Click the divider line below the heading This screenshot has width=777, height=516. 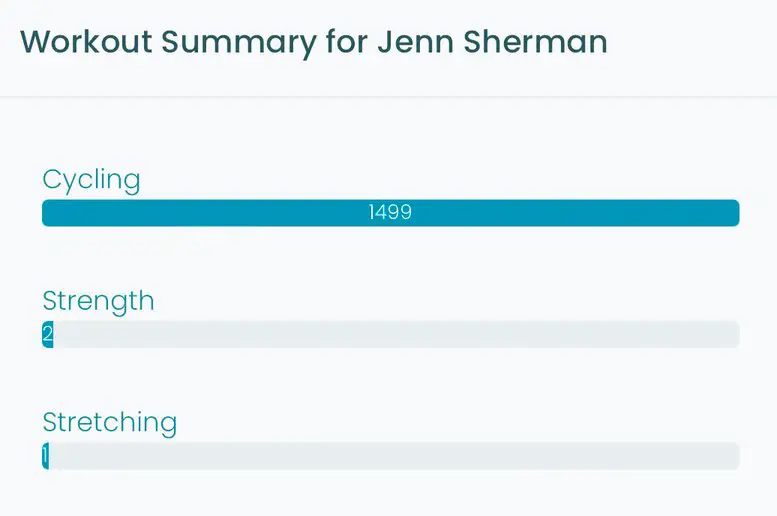(388, 96)
